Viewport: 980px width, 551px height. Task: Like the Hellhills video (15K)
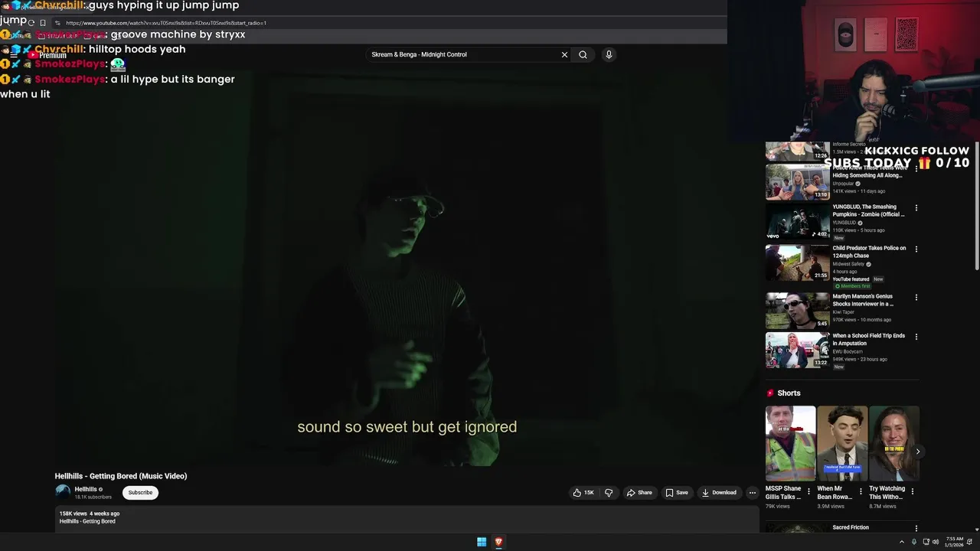click(x=583, y=493)
